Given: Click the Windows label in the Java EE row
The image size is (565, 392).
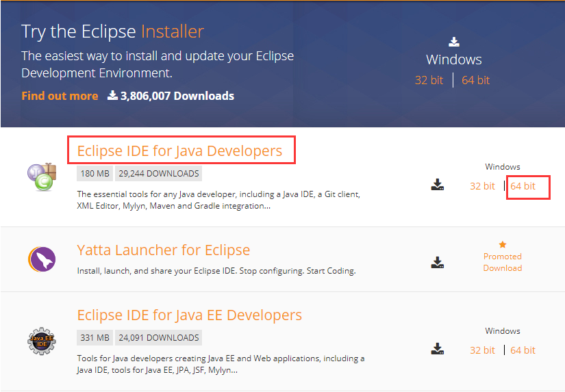Looking at the screenshot, I should click(x=503, y=331).
